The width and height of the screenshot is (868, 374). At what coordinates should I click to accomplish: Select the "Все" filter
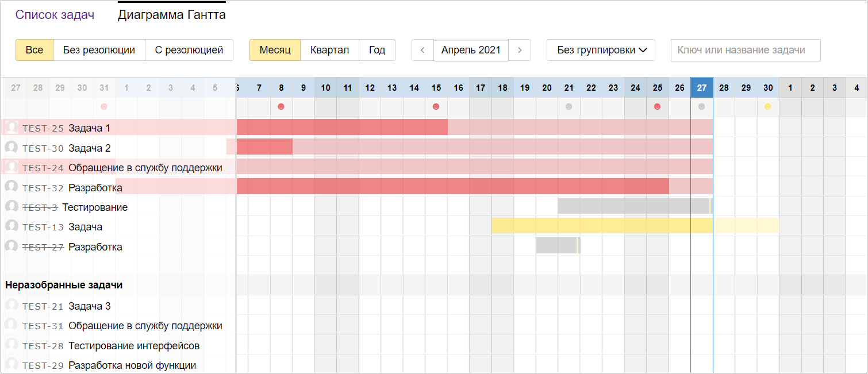pyautogui.click(x=34, y=50)
